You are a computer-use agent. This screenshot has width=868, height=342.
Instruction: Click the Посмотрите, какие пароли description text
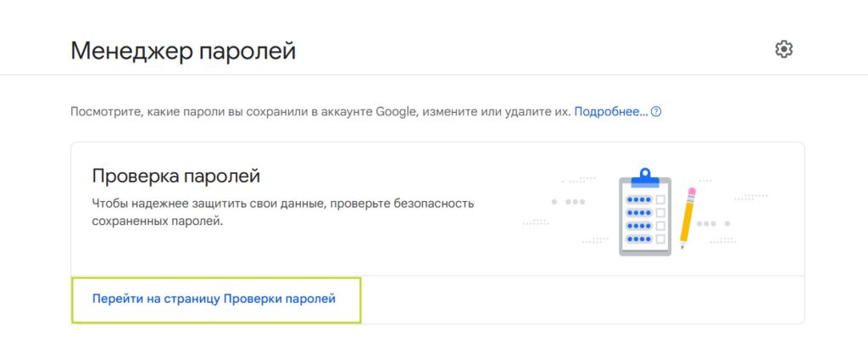coord(320,112)
